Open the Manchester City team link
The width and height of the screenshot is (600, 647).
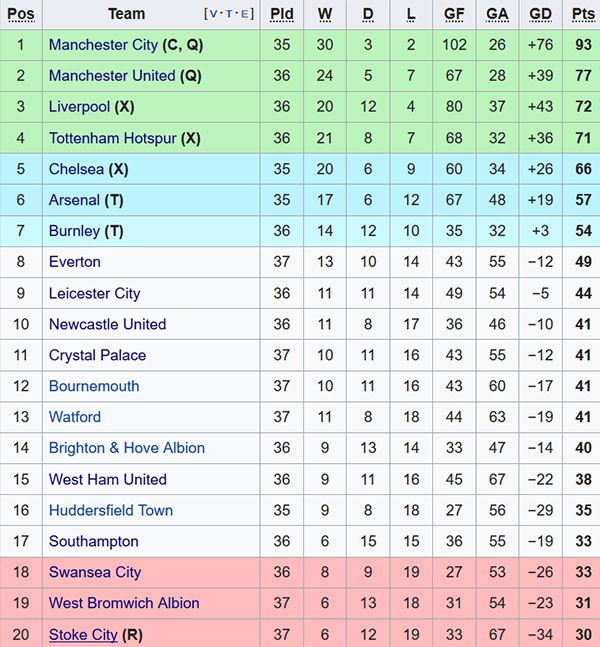pos(103,45)
